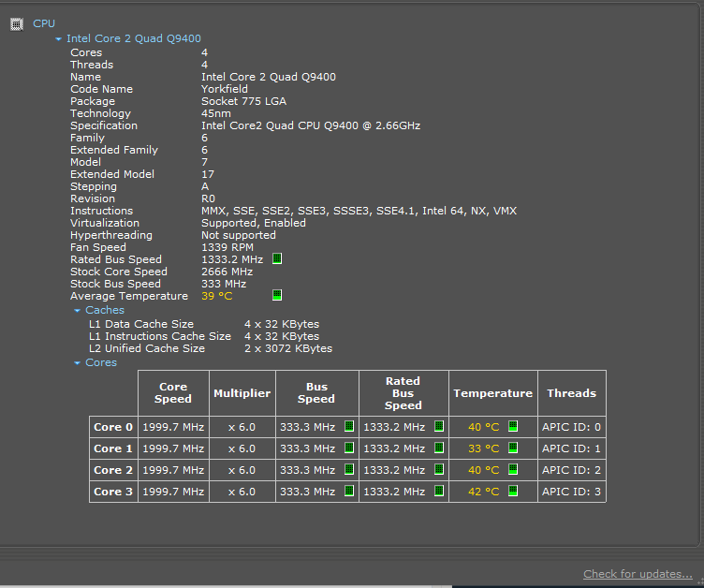The width and height of the screenshot is (704, 588).
Task: Select the 42 °C temperature for Core 3
Action: [x=484, y=492]
